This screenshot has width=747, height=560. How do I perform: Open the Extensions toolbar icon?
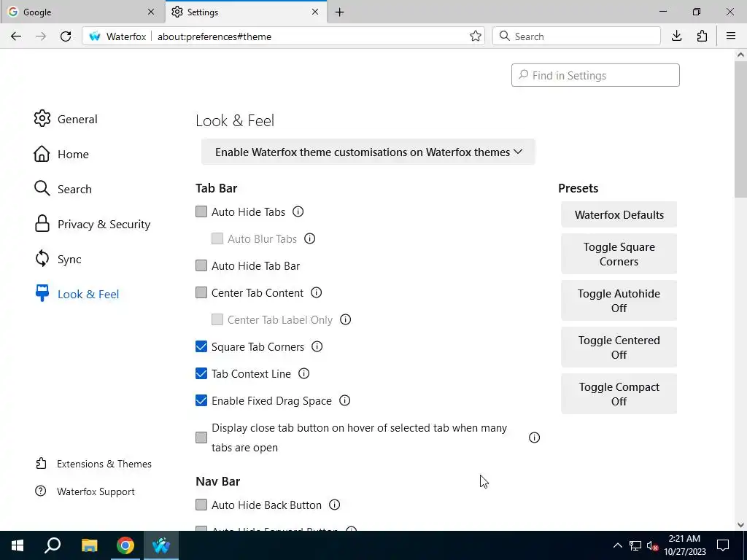[x=702, y=36]
